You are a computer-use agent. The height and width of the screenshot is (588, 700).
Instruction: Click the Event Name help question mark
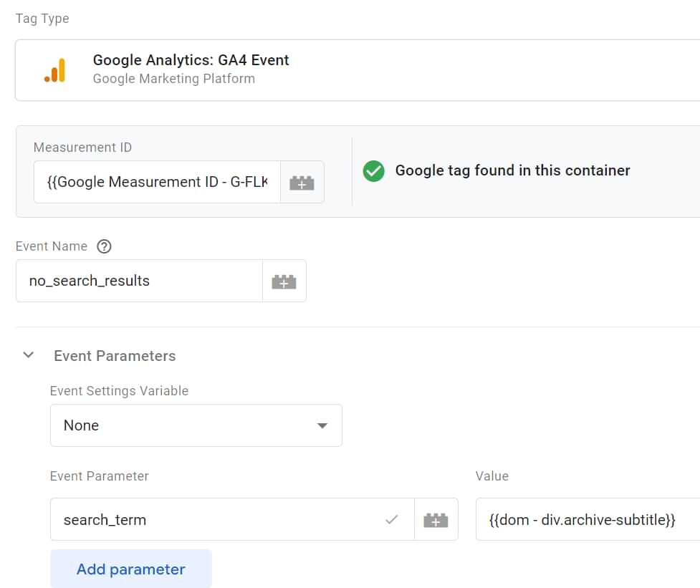pos(104,246)
